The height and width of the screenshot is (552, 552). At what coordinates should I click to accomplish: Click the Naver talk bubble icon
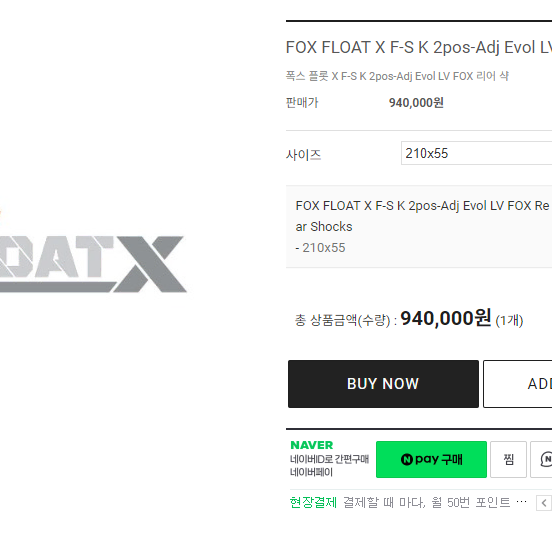(x=544, y=459)
